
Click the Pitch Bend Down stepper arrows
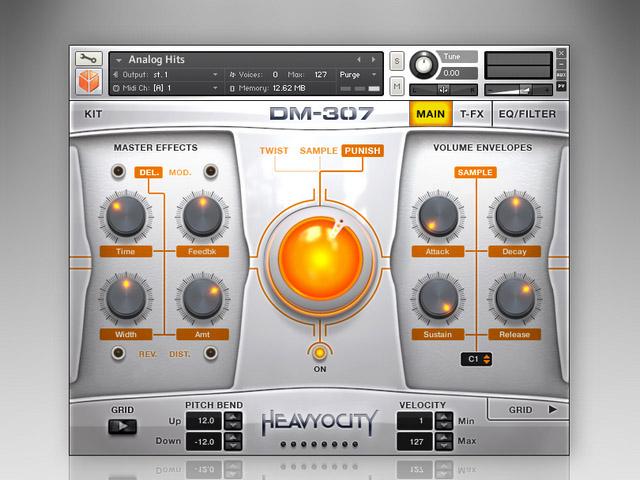point(233,442)
